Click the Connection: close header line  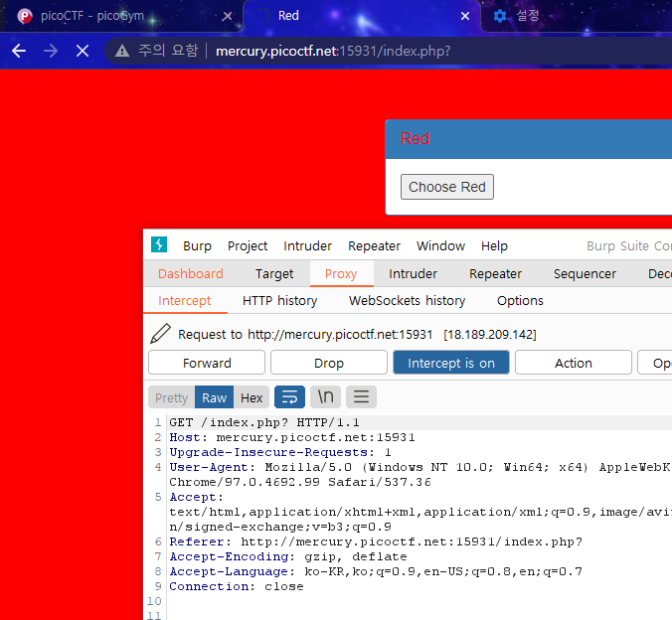(237, 586)
